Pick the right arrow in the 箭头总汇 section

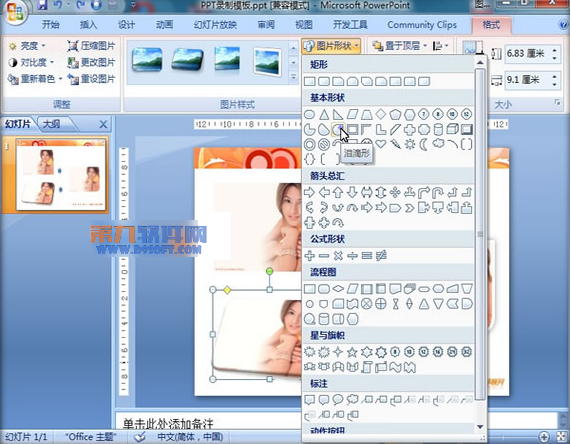[x=309, y=192]
